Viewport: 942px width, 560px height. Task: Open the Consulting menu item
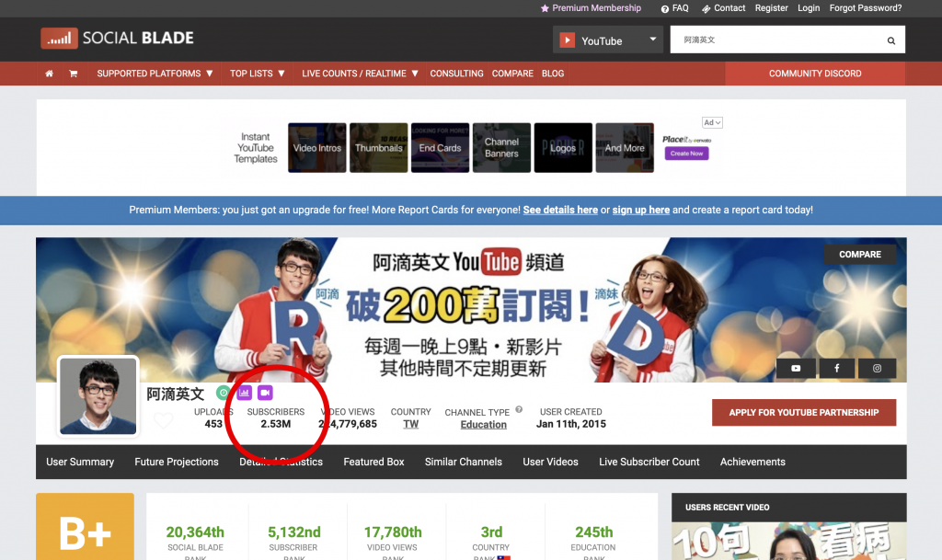click(456, 74)
